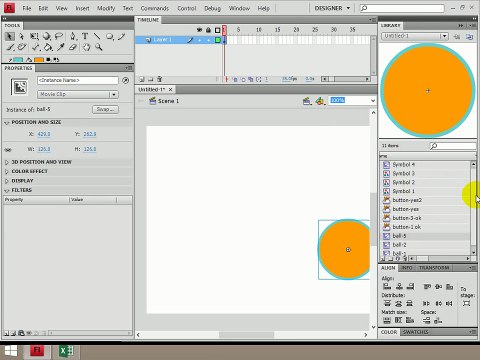Collapse the Filters section
This screenshot has width=480, height=360.
pyautogui.click(x=7, y=190)
